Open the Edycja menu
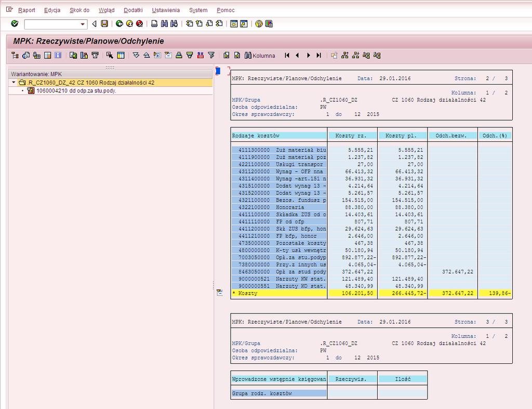The width and height of the screenshot is (532, 409). tap(52, 10)
